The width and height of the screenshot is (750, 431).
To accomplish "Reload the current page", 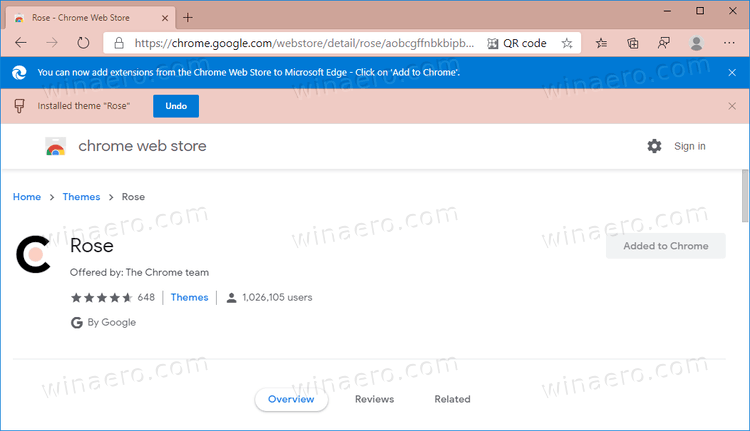I will [x=83, y=43].
